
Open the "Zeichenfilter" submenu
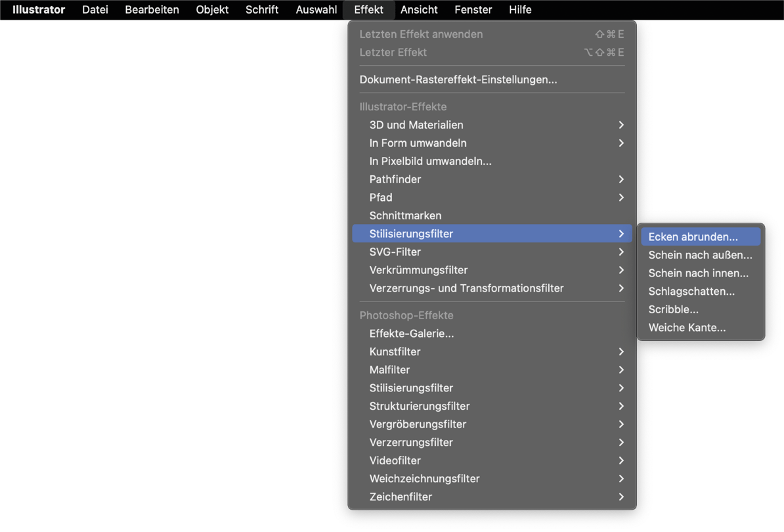click(x=401, y=497)
